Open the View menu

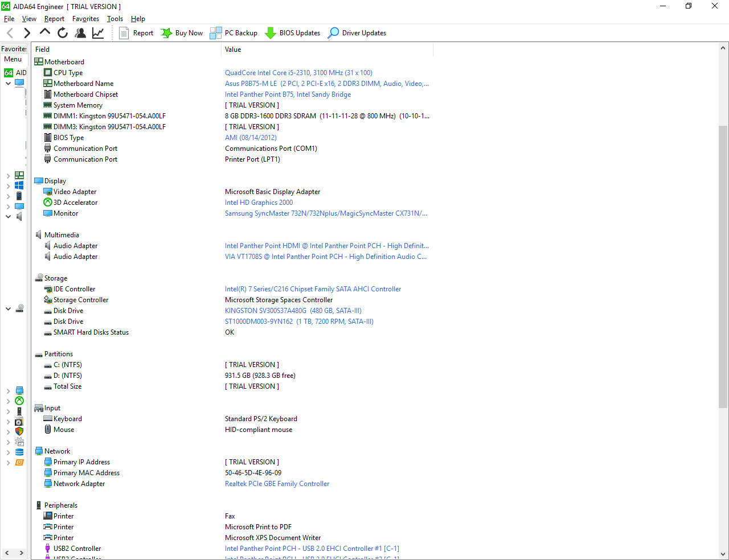point(29,19)
